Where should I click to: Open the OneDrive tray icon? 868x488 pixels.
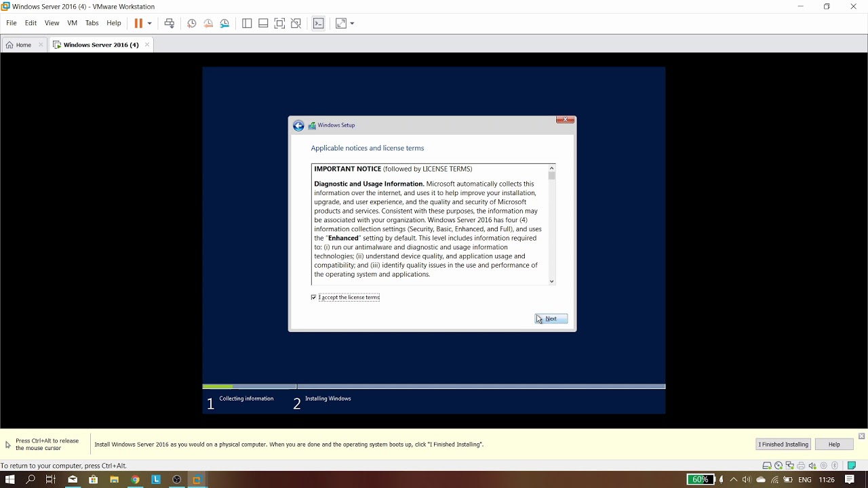coord(761,479)
